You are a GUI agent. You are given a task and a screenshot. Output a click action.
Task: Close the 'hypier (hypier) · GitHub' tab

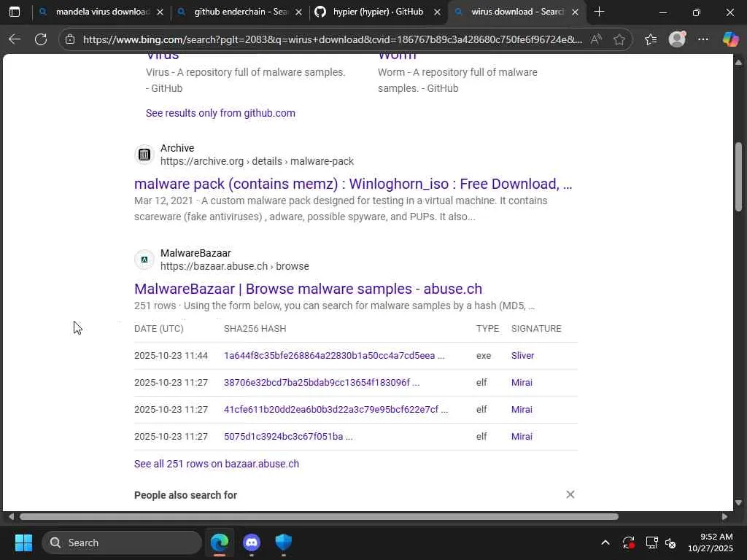(437, 12)
